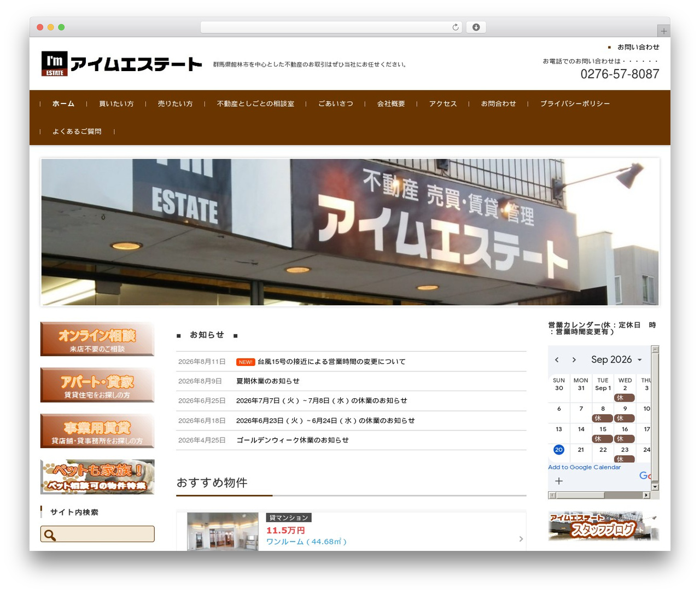Click お問い合わせ link in header
The height and width of the screenshot is (593, 700).
(638, 47)
